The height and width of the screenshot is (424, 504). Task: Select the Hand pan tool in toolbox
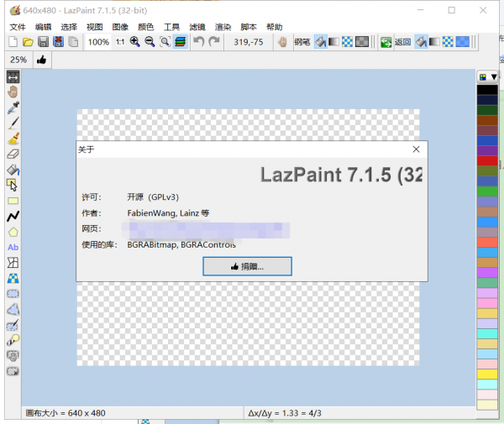(13, 92)
